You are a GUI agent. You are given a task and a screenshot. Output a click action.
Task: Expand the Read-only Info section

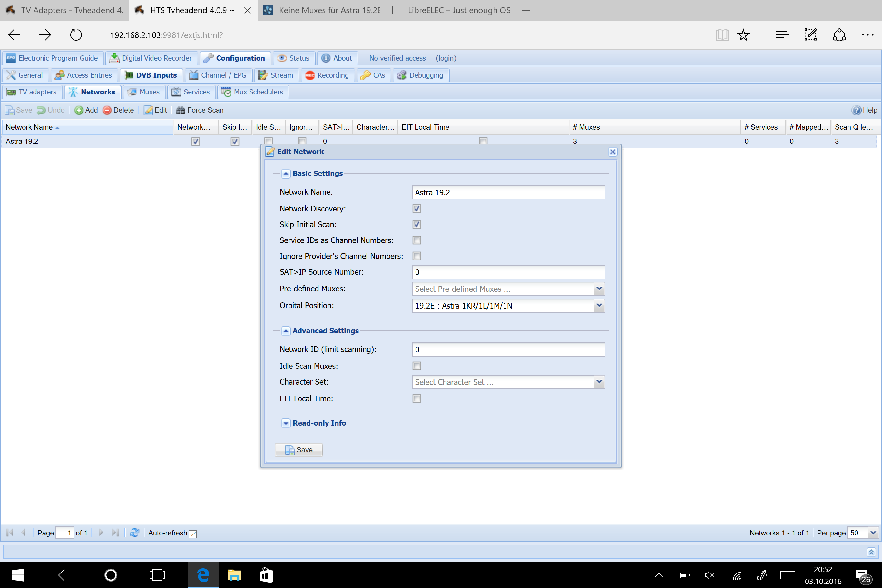click(x=286, y=423)
